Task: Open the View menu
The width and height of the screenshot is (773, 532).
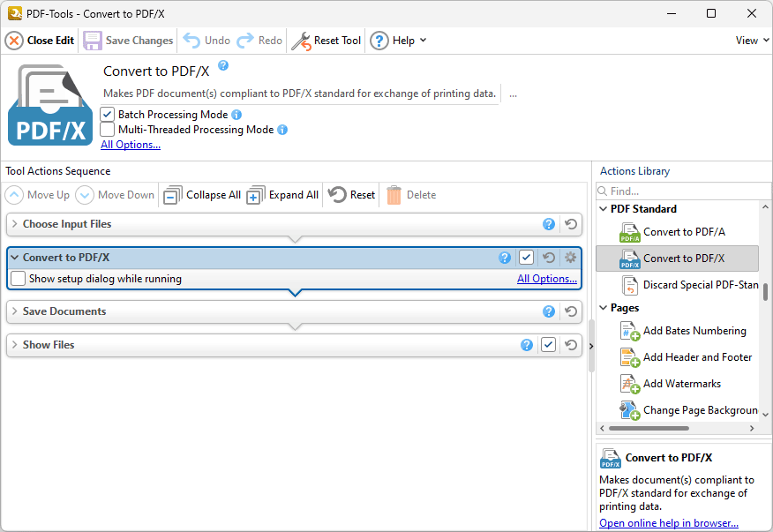Action: [752, 41]
